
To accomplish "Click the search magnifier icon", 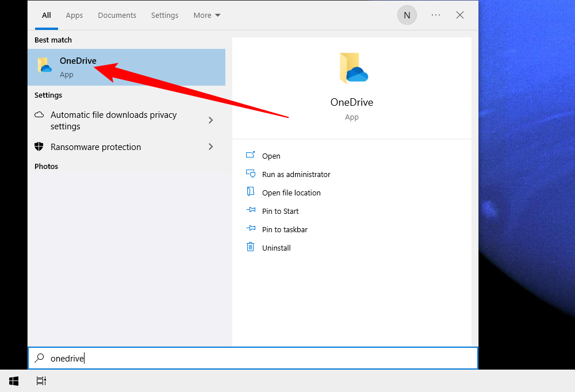I will pyautogui.click(x=39, y=358).
